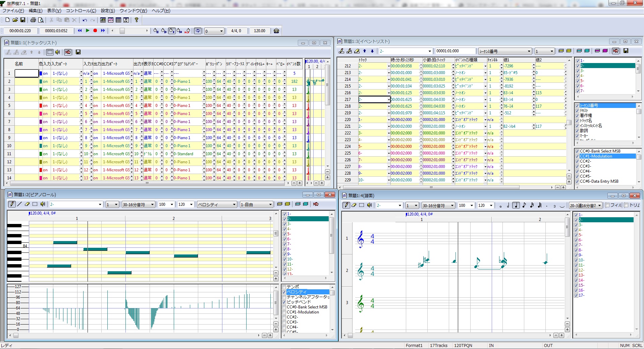Image resolution: width=644 pixels, height=349 pixels.
Task: Click the red record button
Action: (95, 31)
